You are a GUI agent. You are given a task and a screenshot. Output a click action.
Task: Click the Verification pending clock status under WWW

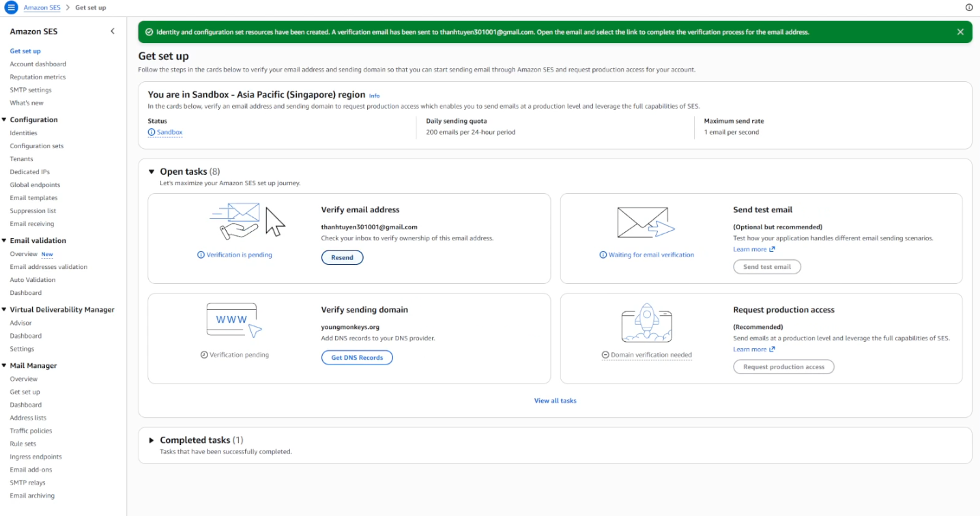(235, 355)
